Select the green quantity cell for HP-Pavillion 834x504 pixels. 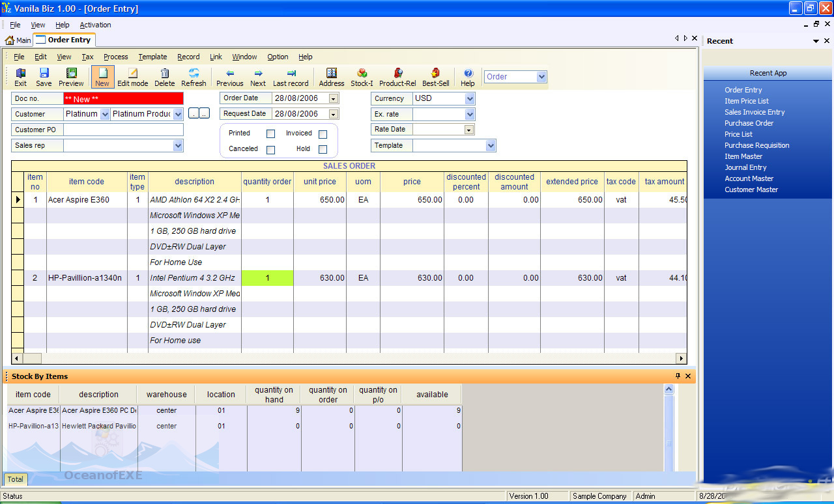[267, 278]
